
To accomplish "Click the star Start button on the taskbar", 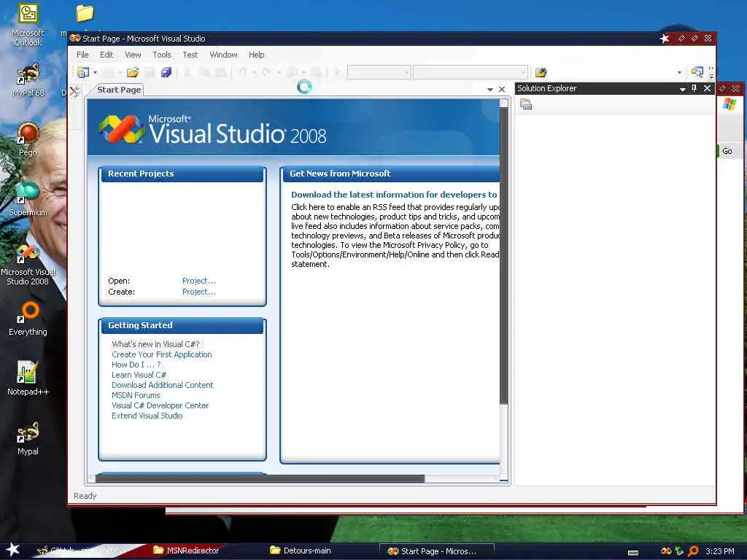I will [x=13, y=550].
